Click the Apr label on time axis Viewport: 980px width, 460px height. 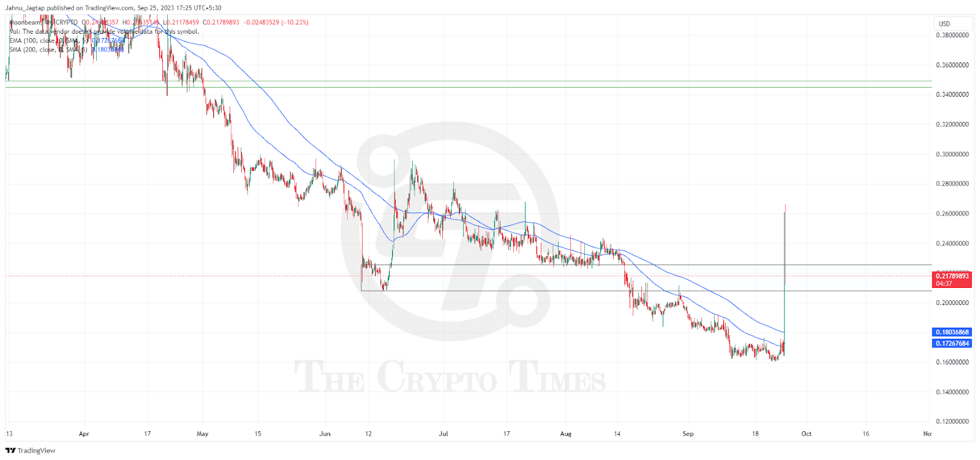tap(84, 434)
